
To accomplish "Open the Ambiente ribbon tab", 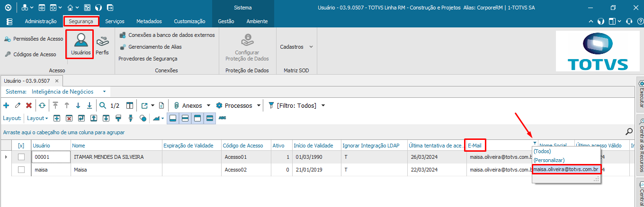I will pos(257,21).
